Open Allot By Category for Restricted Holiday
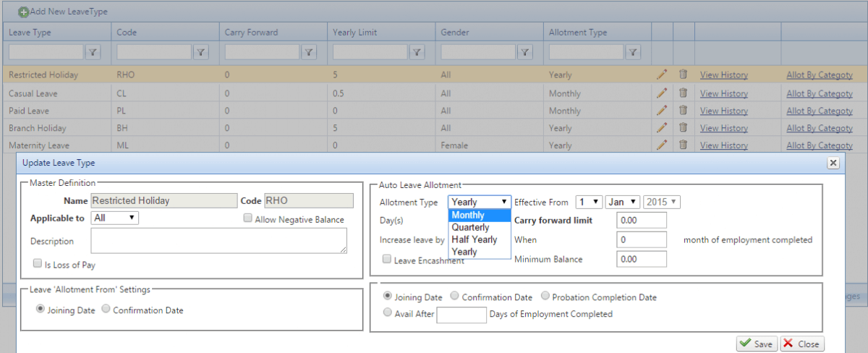This screenshot has width=868, height=353. (x=820, y=75)
